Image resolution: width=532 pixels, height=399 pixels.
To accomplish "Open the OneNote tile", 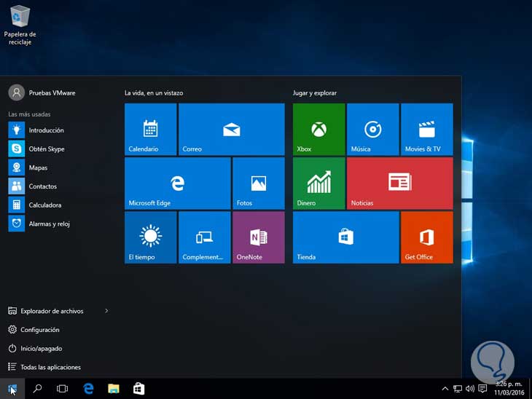I will point(258,237).
